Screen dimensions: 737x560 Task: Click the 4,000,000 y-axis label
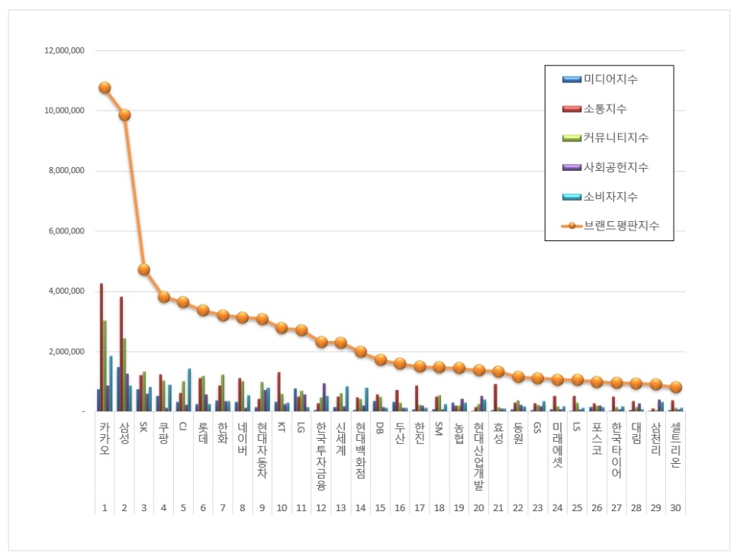coord(66,291)
